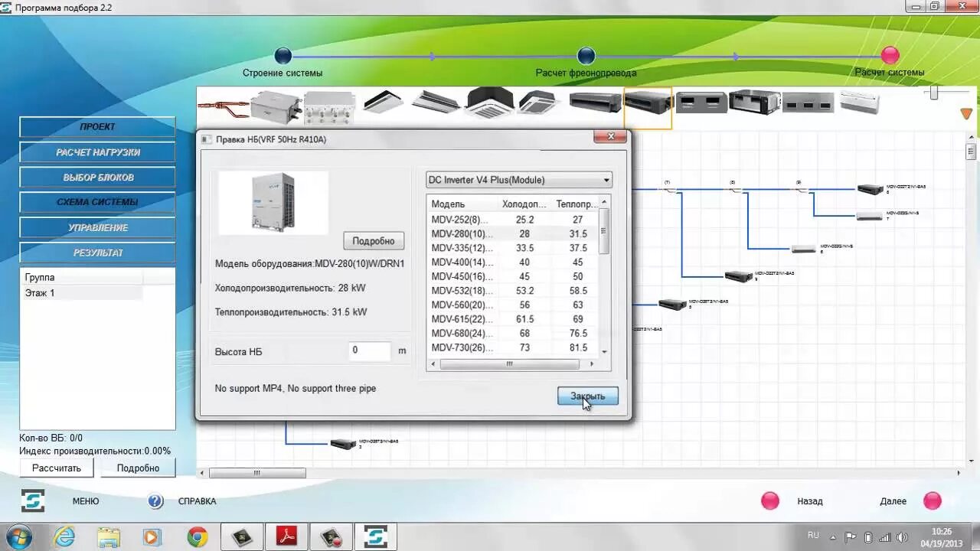Image resolution: width=980 pixels, height=551 pixels.
Task: Open Google Chrome from the taskbar
Action: (198, 537)
